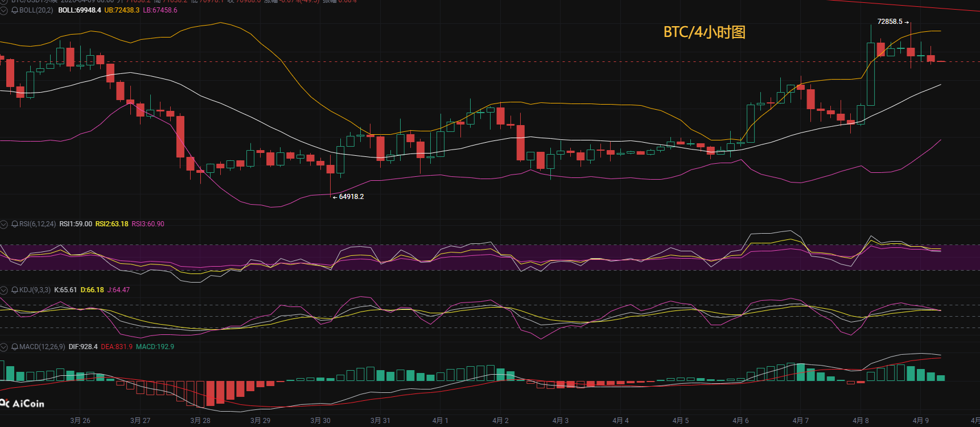The image size is (980, 427).
Task: Click the KDJ indicator alert bell
Action: 15,290
